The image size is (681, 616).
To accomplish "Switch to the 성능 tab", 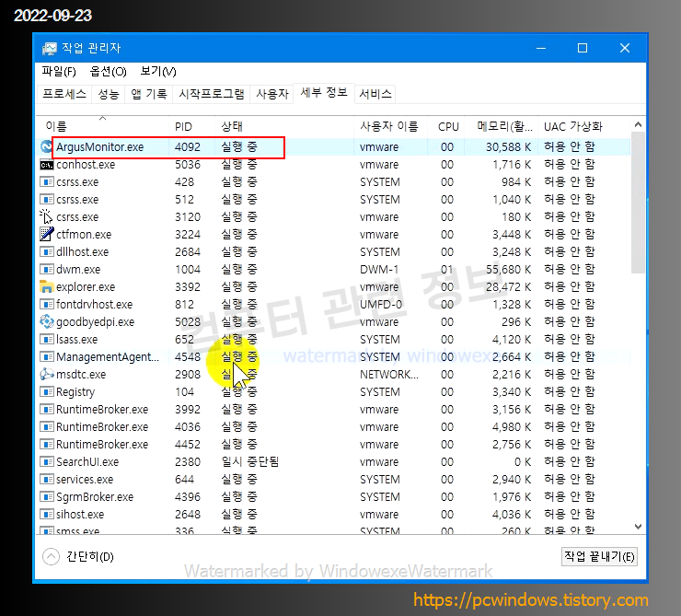I will (109, 94).
